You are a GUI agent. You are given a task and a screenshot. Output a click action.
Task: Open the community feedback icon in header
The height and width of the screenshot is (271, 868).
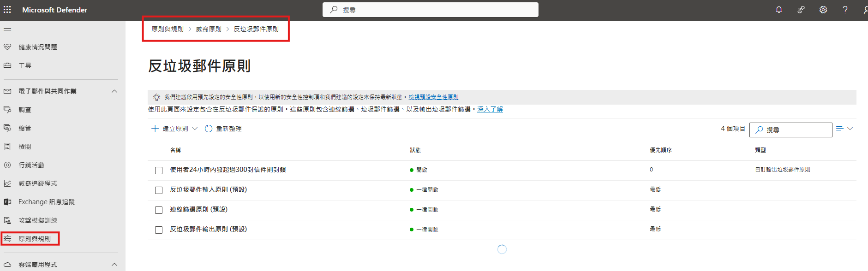[x=801, y=10]
